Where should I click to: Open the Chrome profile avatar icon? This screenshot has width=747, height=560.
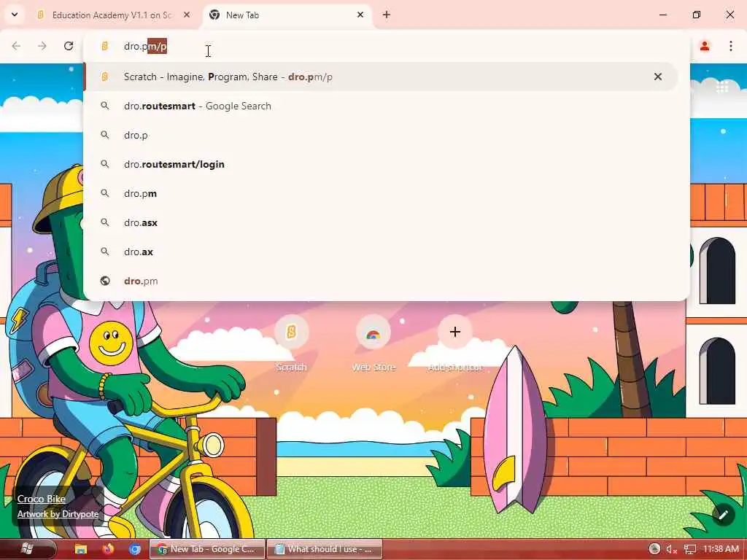pos(705,46)
